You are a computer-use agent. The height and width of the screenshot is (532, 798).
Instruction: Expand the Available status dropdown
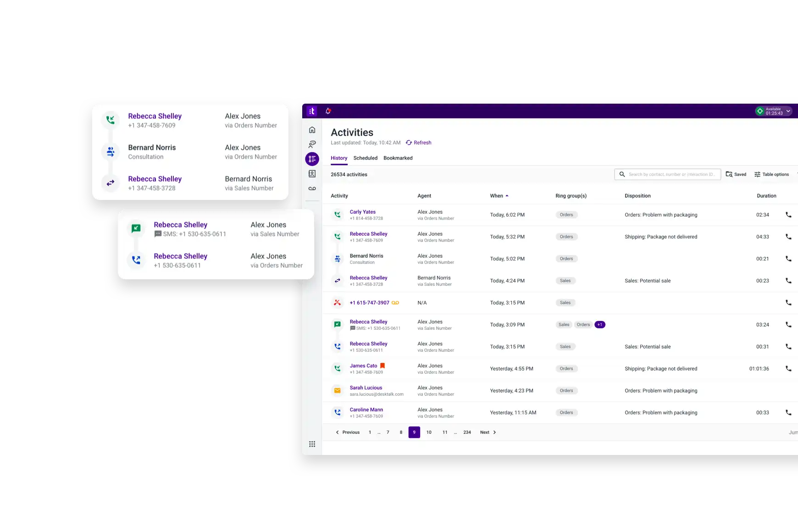pos(788,111)
